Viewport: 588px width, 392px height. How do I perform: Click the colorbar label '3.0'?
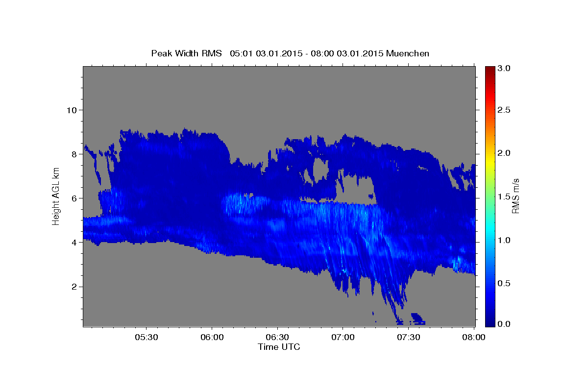(505, 68)
